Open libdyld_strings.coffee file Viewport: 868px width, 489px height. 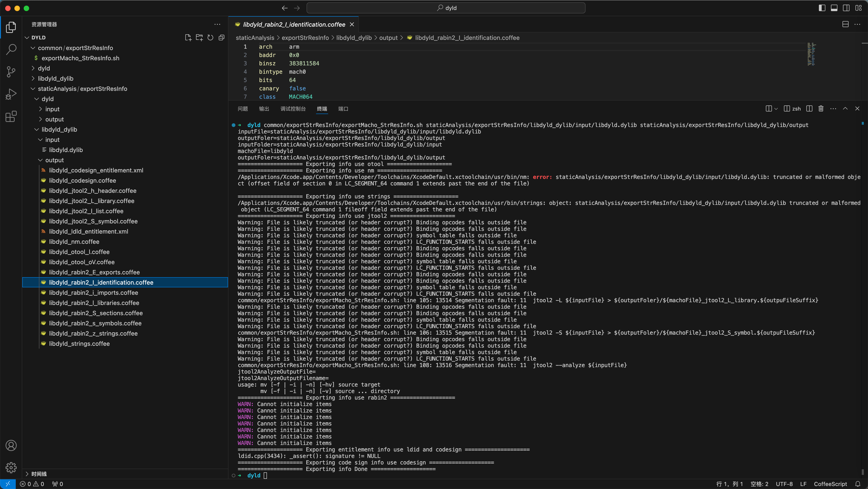79,343
